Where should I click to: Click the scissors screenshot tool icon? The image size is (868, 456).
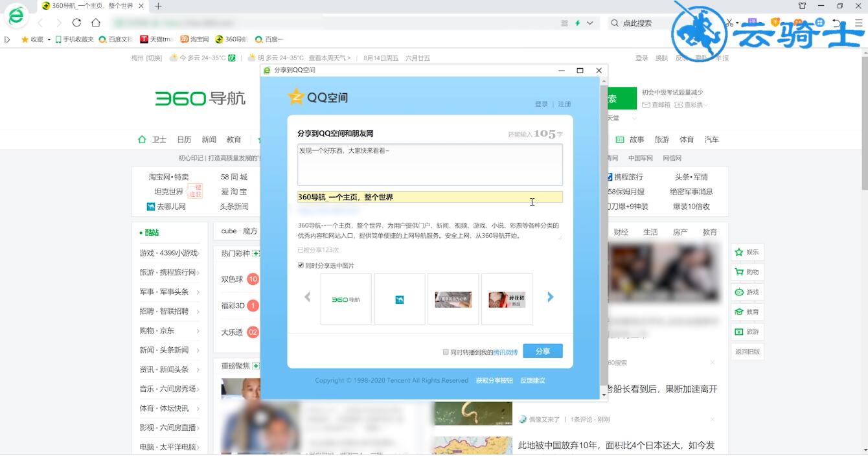click(x=730, y=23)
